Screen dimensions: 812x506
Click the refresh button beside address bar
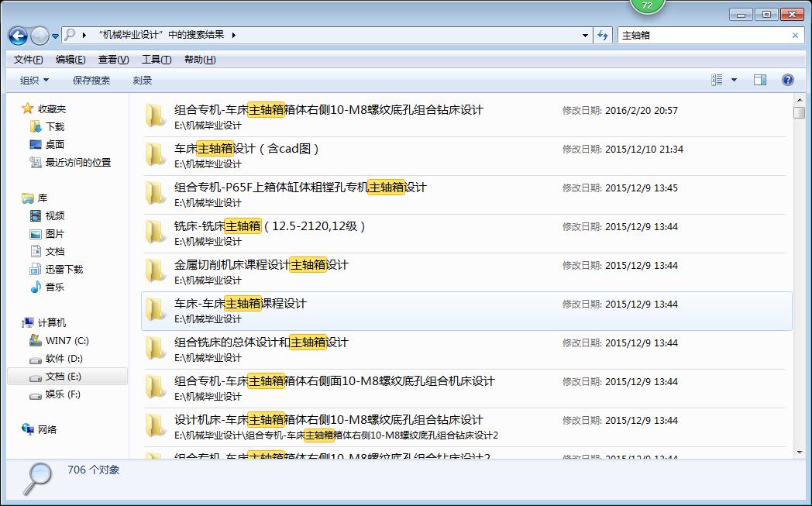(603, 35)
